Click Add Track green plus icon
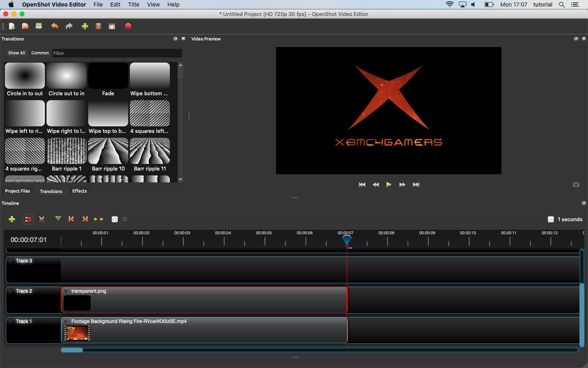 [12, 219]
